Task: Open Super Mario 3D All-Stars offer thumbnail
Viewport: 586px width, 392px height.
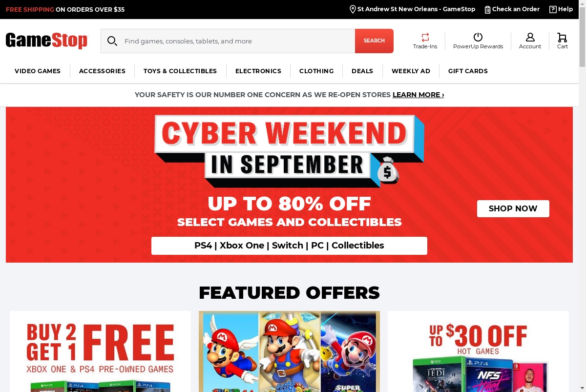Action: tap(289, 351)
